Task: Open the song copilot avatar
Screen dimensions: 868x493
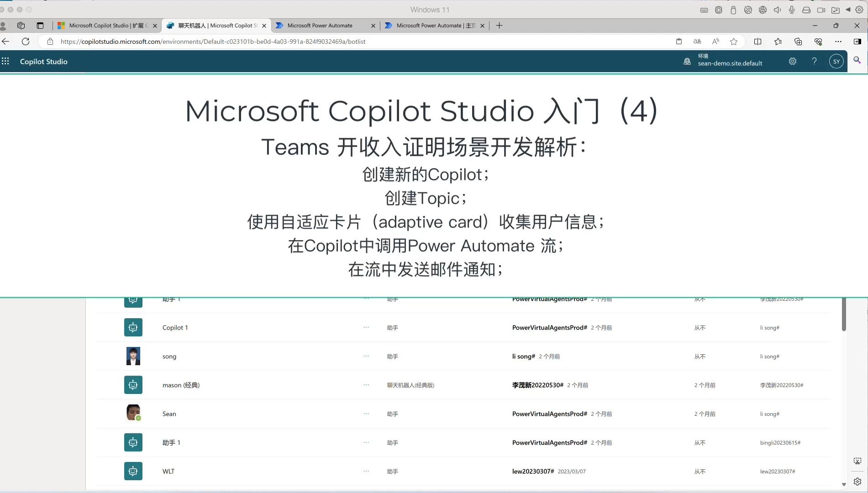Action: click(133, 356)
